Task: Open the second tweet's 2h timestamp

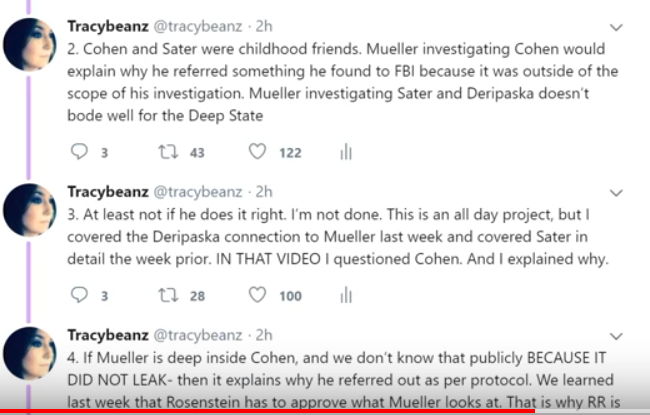Action: [x=264, y=191]
